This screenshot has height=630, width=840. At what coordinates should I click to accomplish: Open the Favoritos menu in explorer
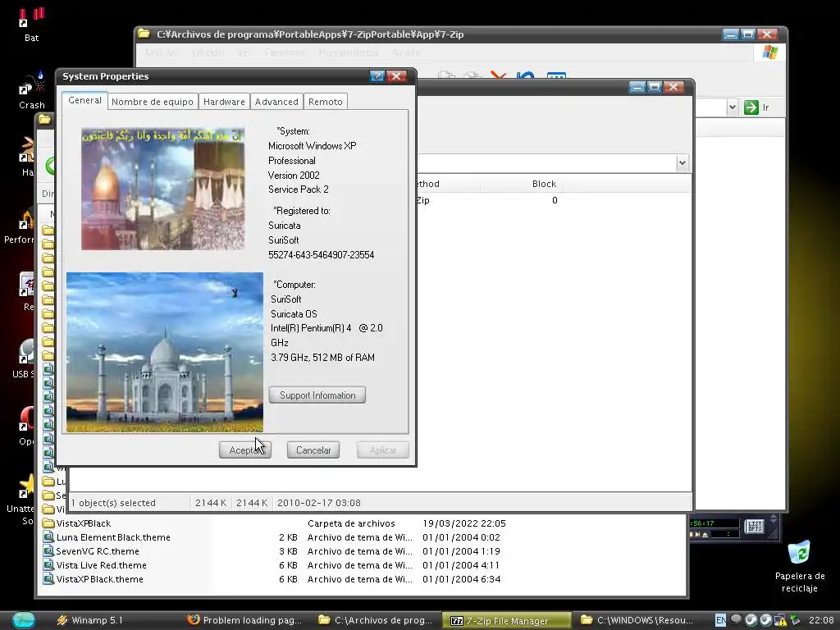pyautogui.click(x=285, y=52)
